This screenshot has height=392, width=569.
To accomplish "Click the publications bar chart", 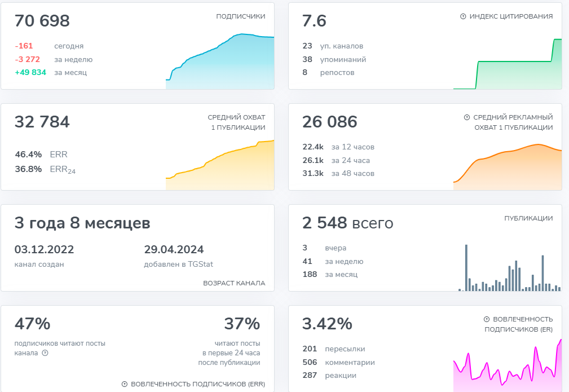I will point(509,268).
